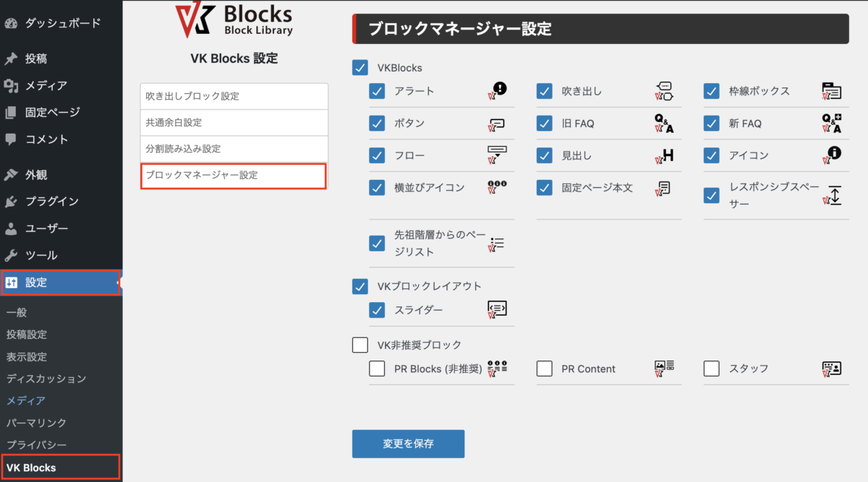Screen dimensions: 868x482
Task: Click the アイコン info-circle icon
Action: point(833,155)
